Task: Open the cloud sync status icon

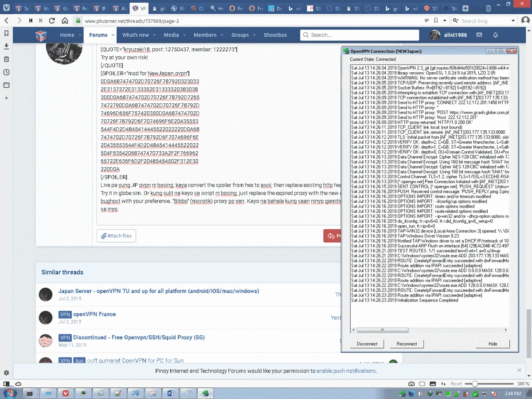Action: click(18, 383)
